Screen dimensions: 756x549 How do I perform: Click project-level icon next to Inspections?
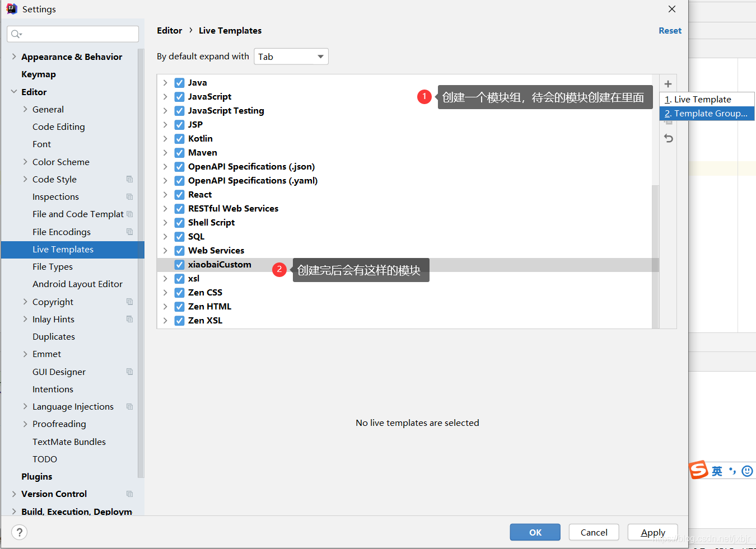[130, 196]
